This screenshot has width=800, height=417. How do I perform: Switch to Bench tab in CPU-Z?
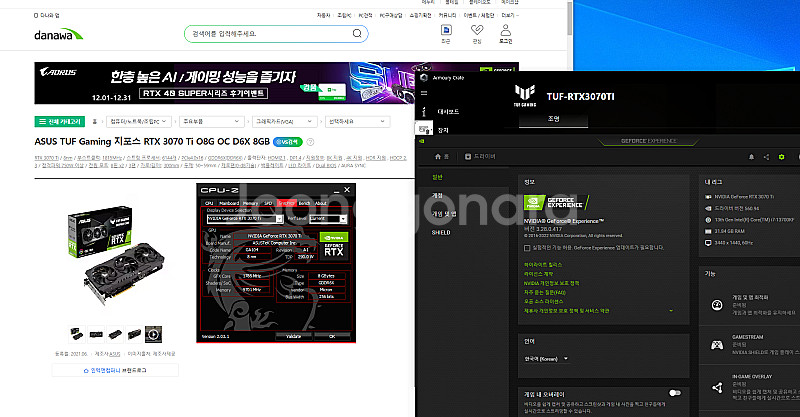[x=305, y=203]
